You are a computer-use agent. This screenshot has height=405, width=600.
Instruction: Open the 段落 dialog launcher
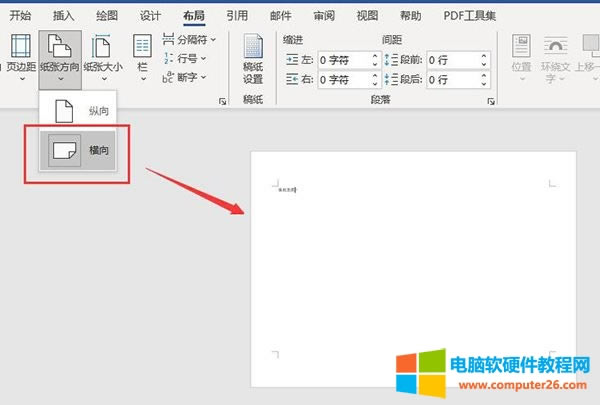[491, 102]
